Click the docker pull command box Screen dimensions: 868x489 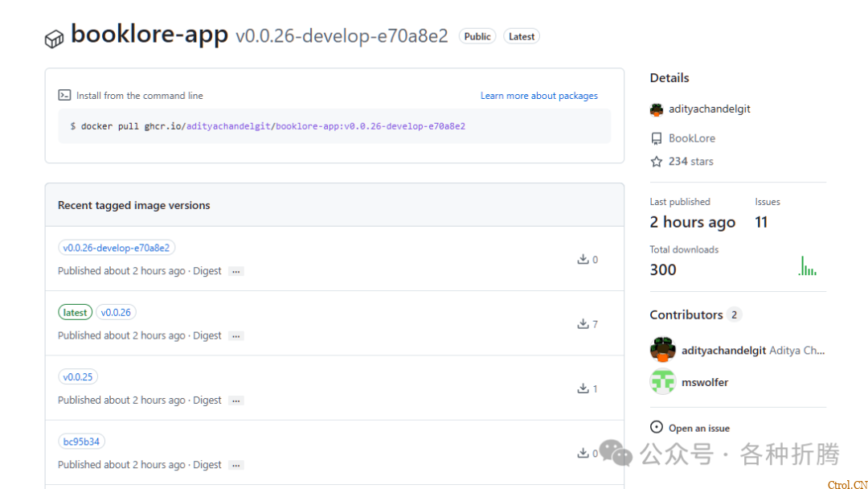coord(334,126)
